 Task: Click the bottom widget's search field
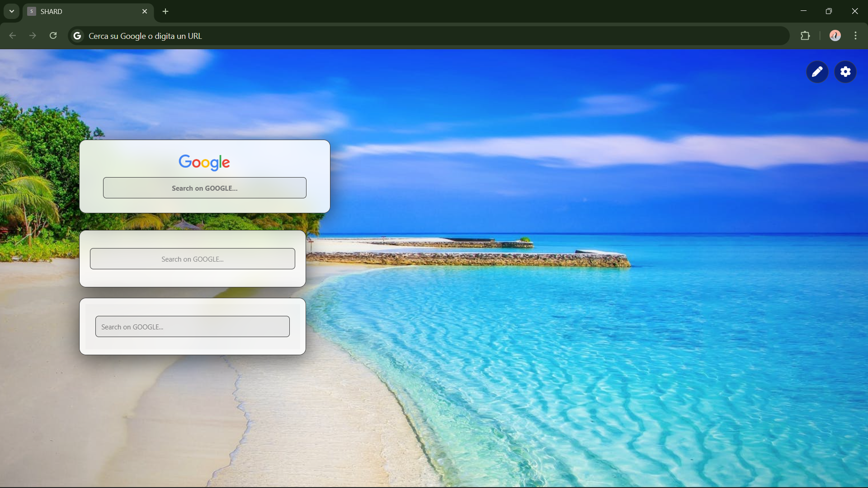tap(192, 327)
